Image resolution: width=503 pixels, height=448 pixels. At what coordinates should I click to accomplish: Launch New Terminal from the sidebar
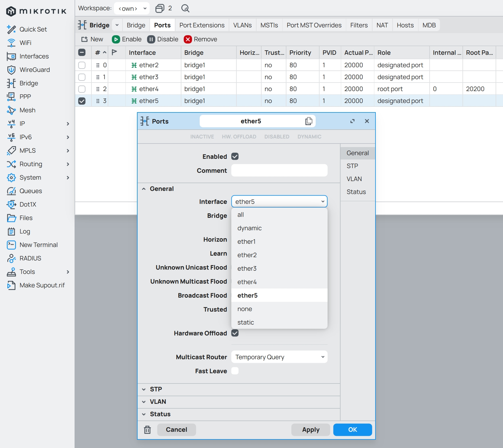[38, 245]
